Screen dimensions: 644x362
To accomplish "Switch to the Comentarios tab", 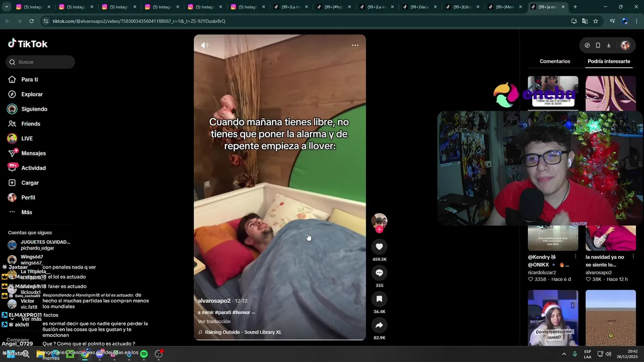I will pos(555,61).
